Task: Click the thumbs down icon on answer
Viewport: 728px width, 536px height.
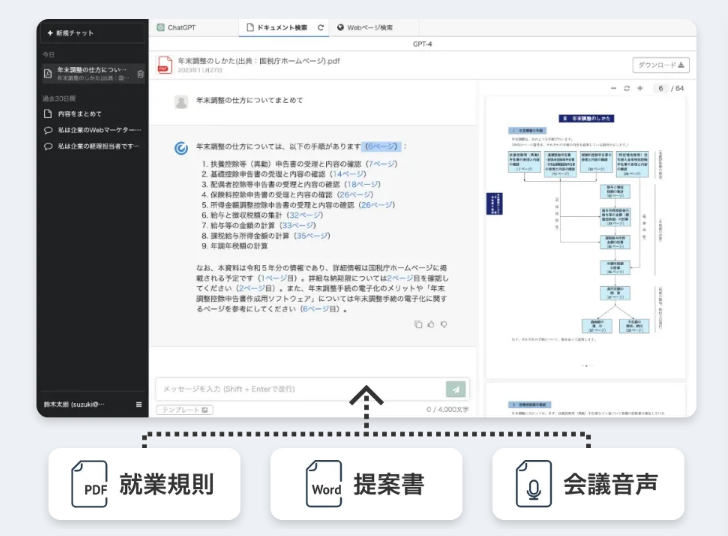Action: click(444, 324)
